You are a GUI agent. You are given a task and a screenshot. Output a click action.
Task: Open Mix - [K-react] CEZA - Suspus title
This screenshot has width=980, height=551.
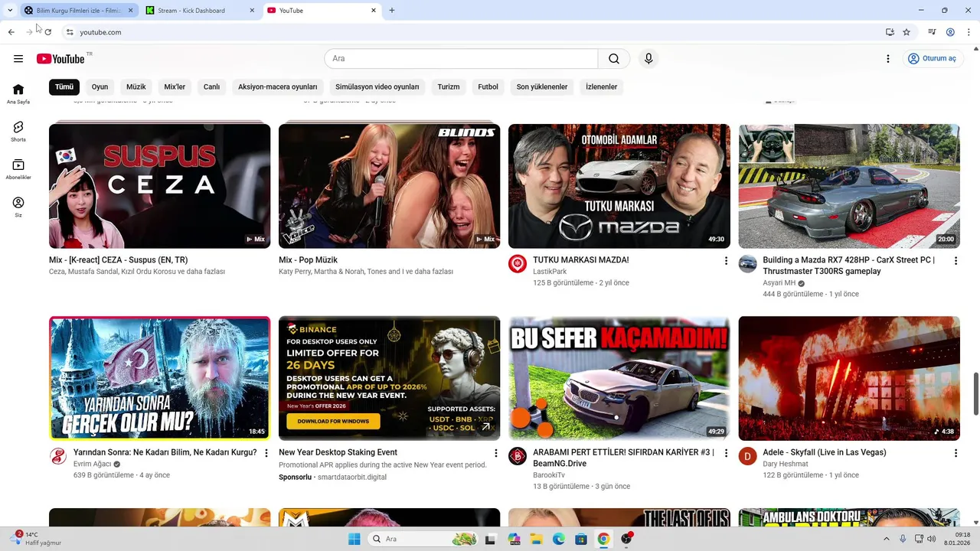119,260
